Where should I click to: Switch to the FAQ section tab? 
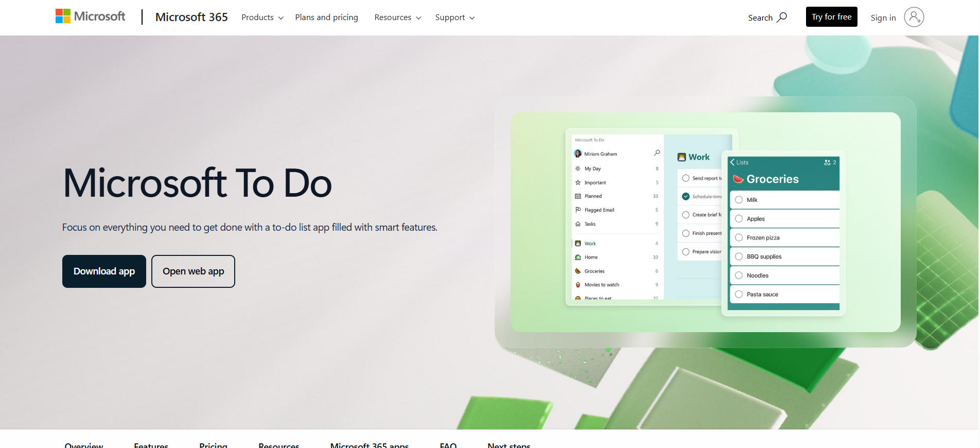coord(448,445)
